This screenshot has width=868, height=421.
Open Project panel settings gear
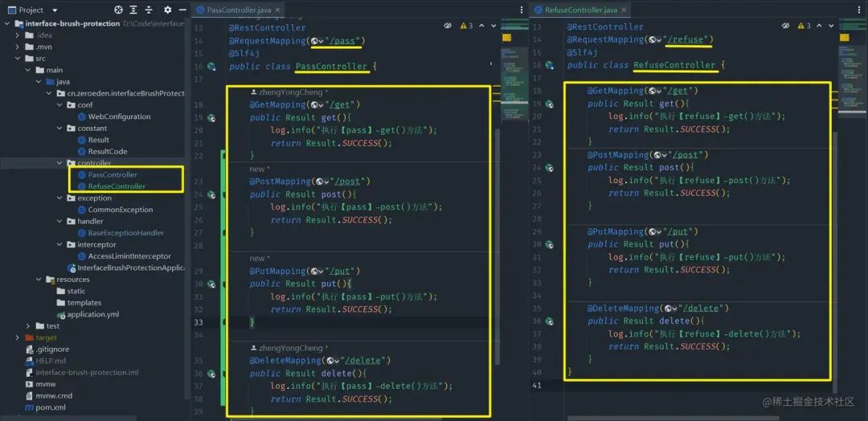(x=168, y=10)
